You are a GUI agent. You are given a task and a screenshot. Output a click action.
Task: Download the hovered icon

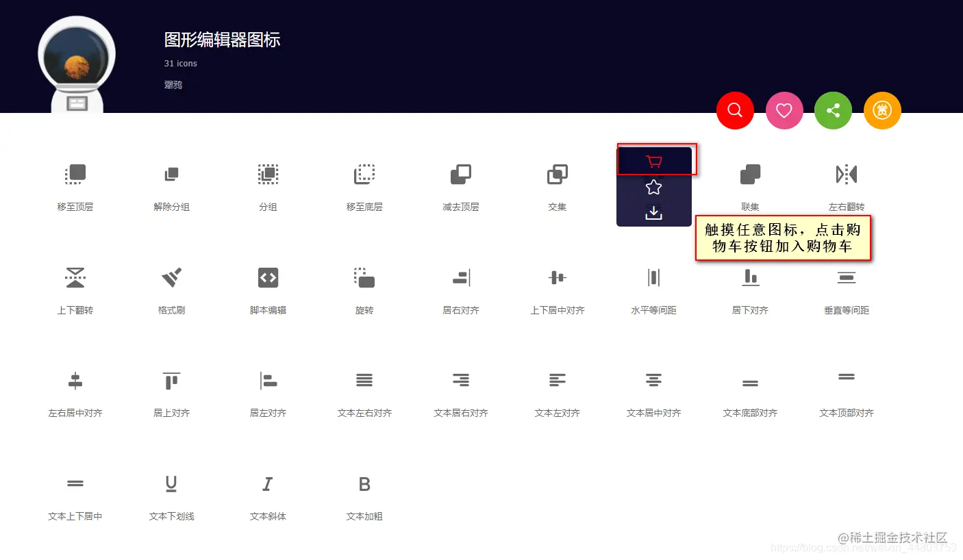(x=653, y=212)
